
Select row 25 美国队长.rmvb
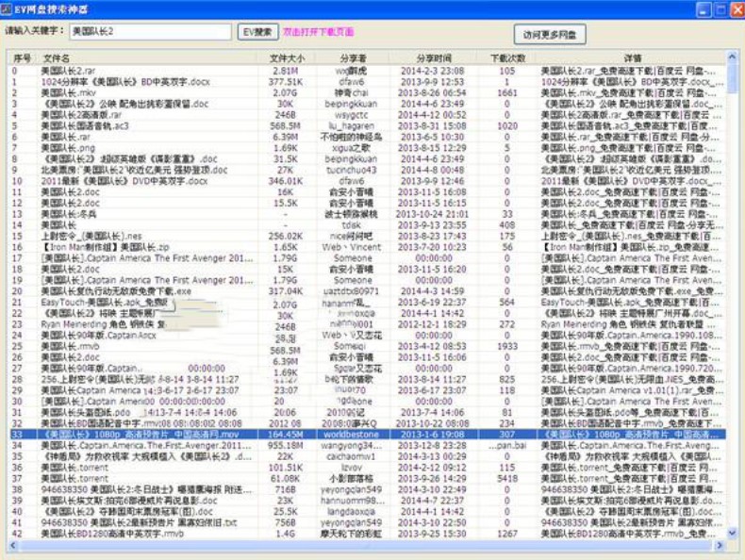pyautogui.click(x=70, y=346)
